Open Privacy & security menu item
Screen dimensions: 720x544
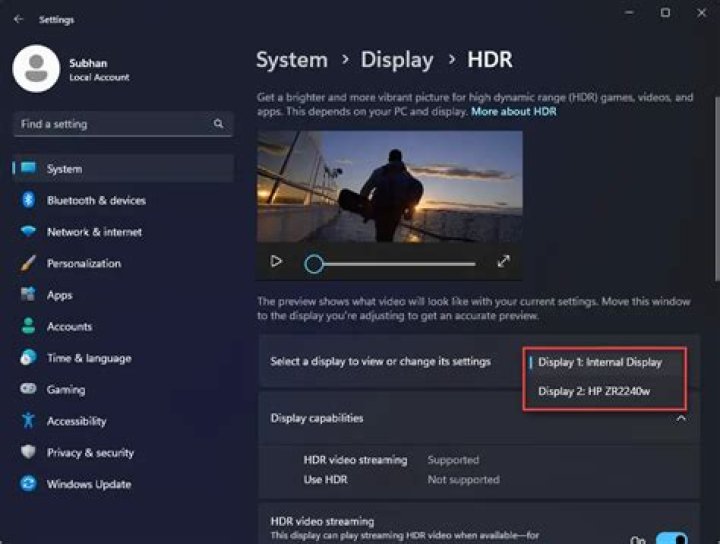coord(90,453)
